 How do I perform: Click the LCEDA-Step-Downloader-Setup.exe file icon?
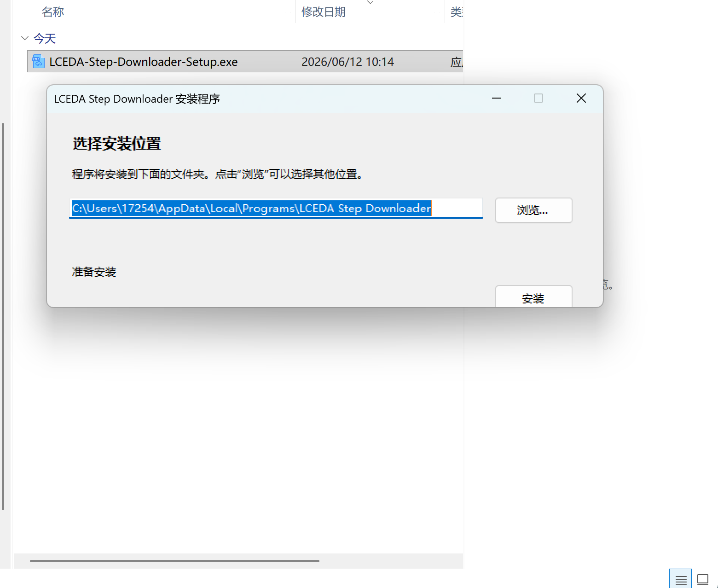pyautogui.click(x=38, y=61)
